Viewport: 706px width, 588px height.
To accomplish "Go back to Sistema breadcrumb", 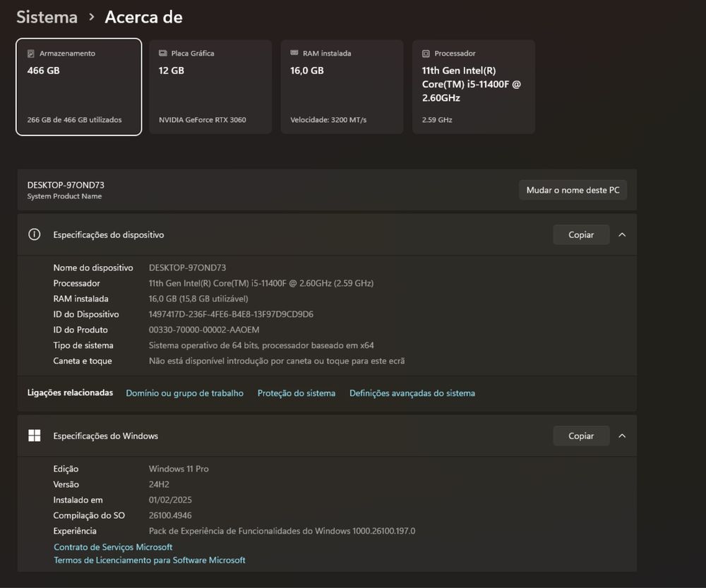I will coord(47,17).
